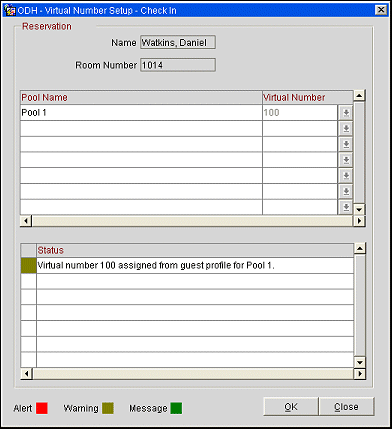Click the Status column header

(195, 250)
